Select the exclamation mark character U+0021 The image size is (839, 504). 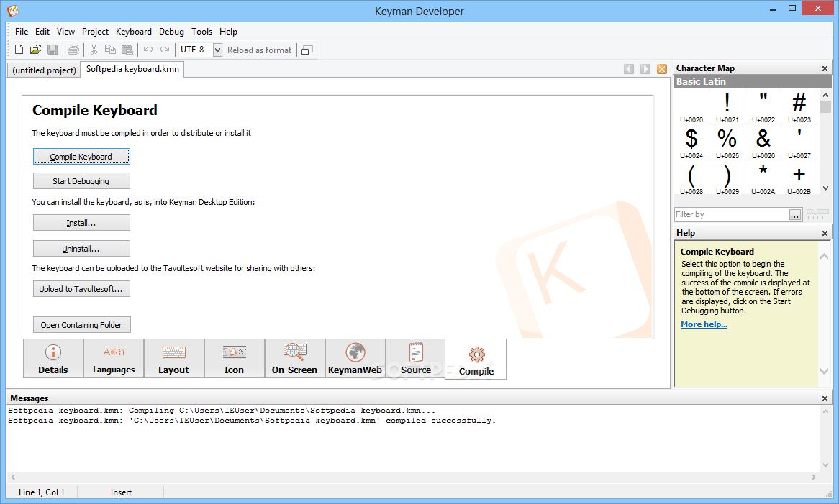(x=727, y=106)
